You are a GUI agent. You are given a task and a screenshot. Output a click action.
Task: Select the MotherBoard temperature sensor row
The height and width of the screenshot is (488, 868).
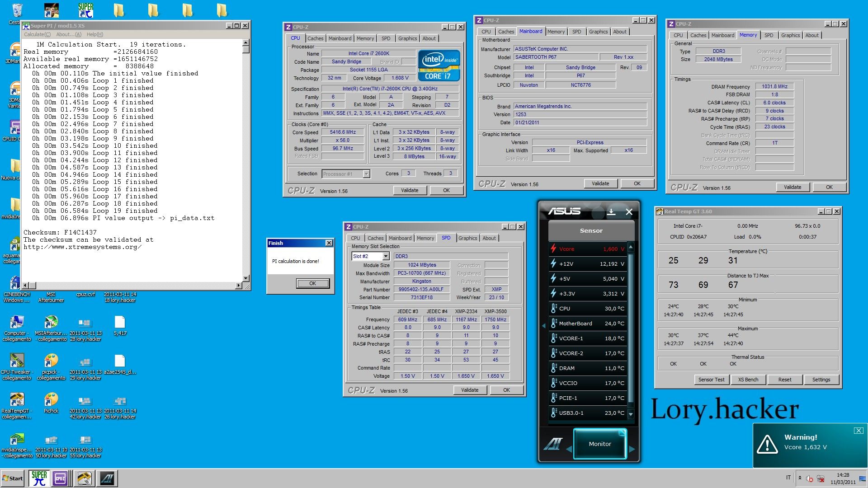tap(588, 324)
